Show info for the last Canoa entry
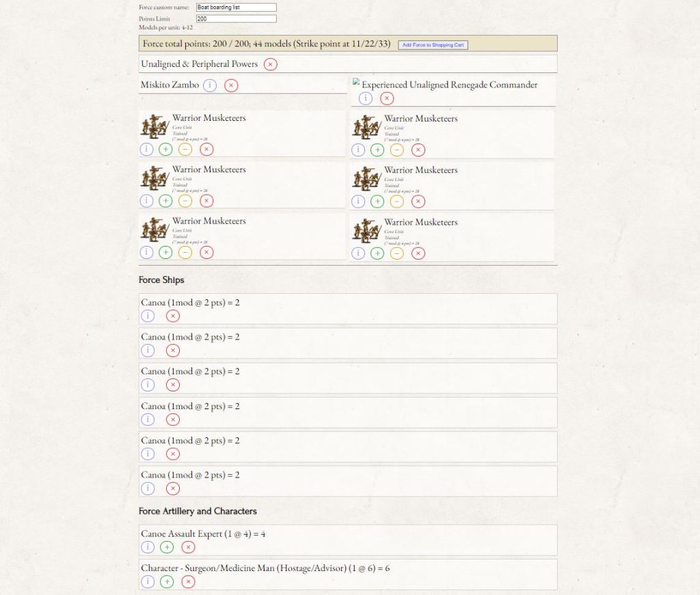 point(148,488)
